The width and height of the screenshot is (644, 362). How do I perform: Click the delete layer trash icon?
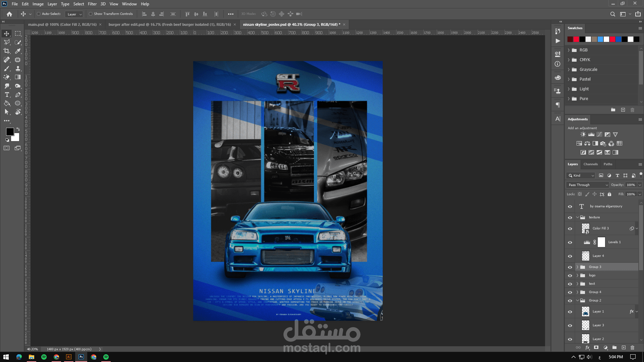point(632,348)
